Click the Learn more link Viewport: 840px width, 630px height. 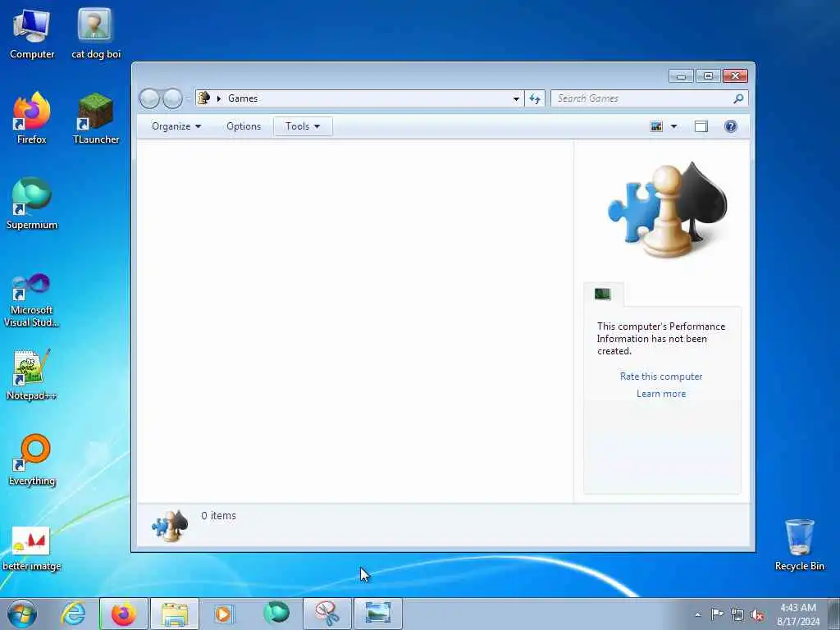click(x=661, y=394)
